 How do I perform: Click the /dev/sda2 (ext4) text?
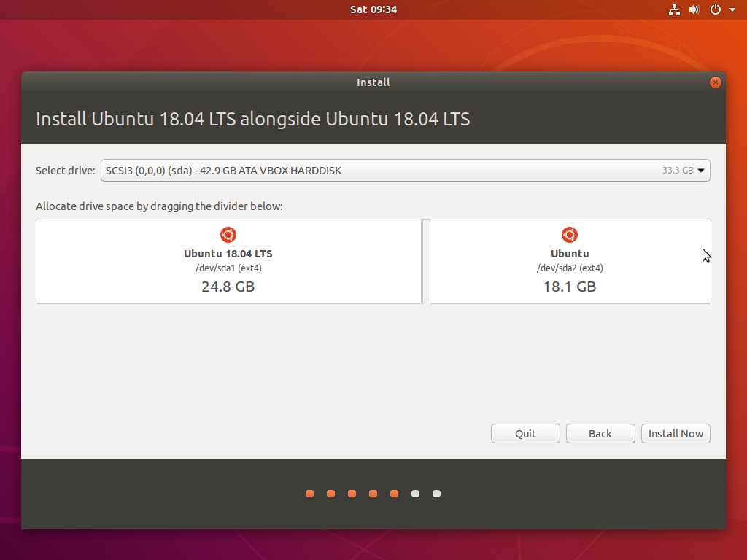coord(570,268)
